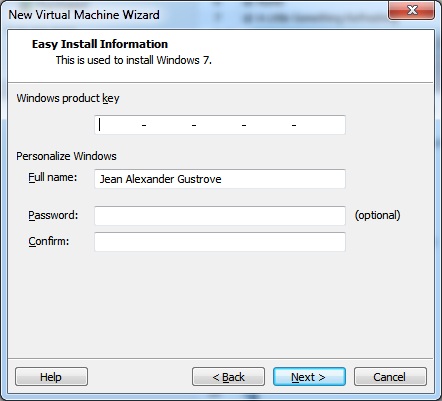Click the Password label
This screenshot has height=401, width=442.
coord(53,215)
